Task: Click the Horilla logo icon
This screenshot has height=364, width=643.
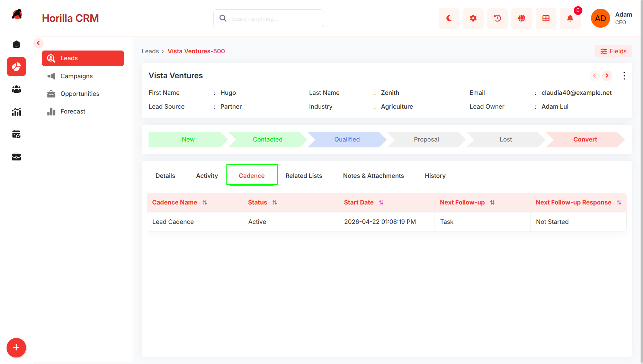Action: click(x=17, y=14)
